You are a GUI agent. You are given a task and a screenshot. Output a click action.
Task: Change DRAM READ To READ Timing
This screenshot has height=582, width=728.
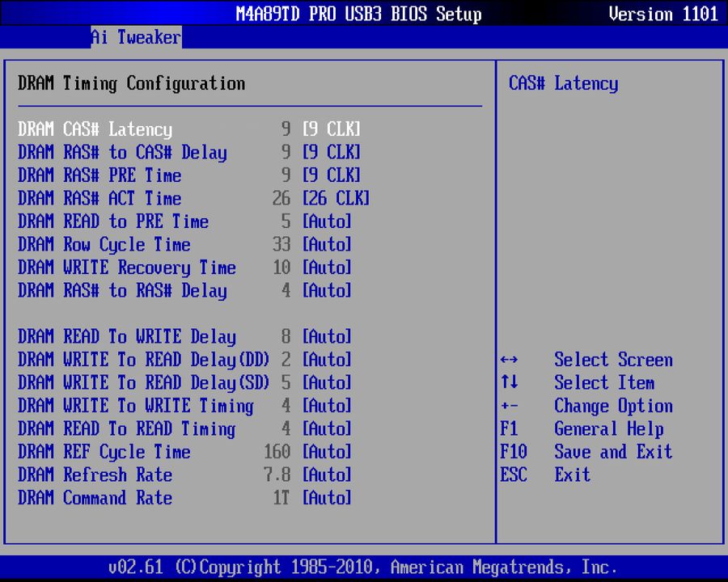tap(327, 428)
